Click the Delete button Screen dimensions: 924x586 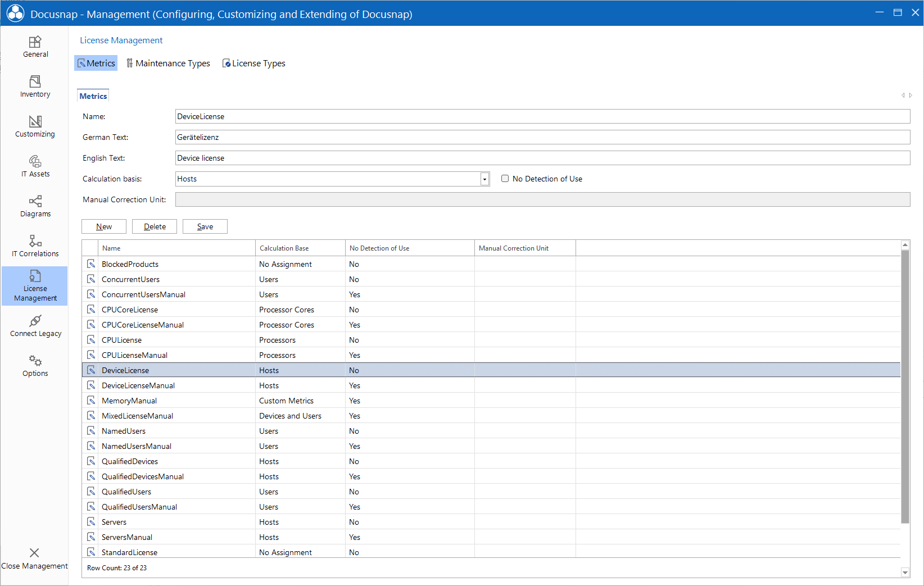(x=155, y=226)
